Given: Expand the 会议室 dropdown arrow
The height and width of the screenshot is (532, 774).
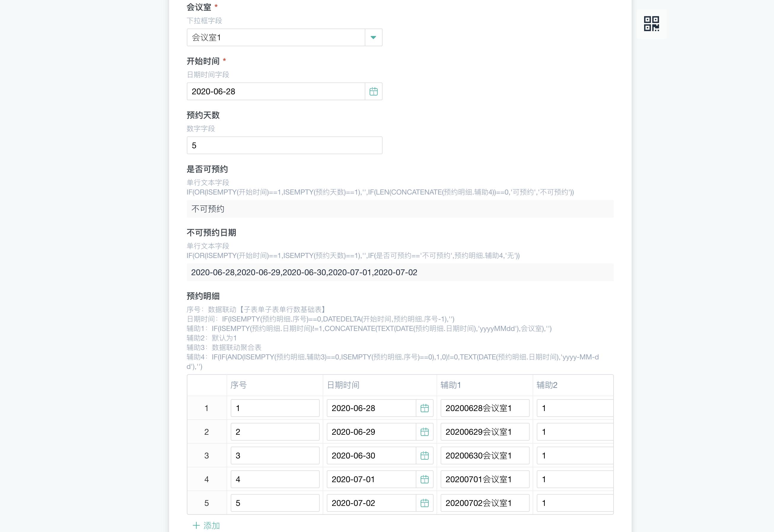Looking at the screenshot, I should point(373,37).
